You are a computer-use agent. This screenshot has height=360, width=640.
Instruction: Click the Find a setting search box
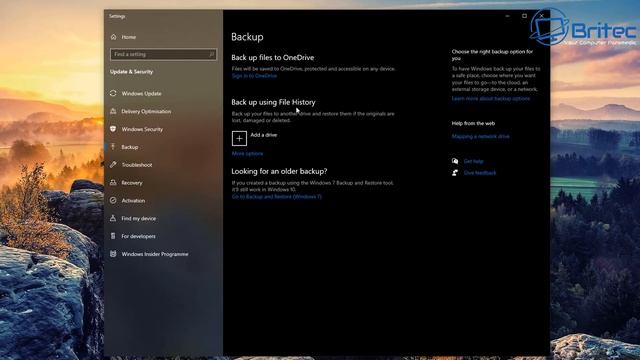point(163,54)
